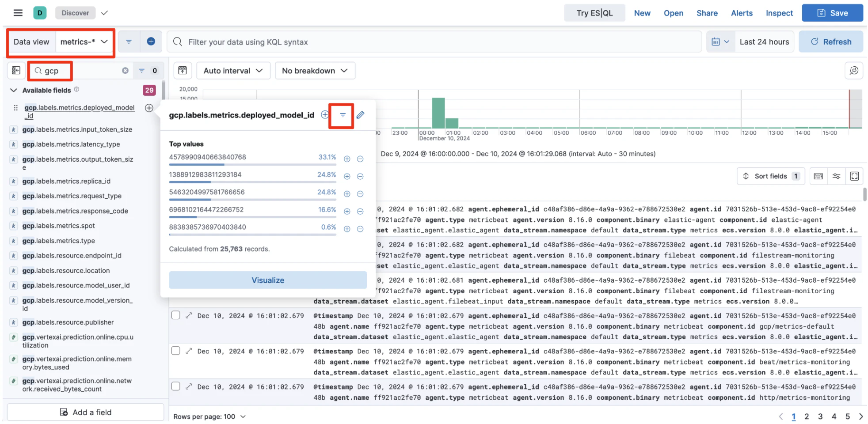Open the Auto interval dropdown

[x=233, y=71]
